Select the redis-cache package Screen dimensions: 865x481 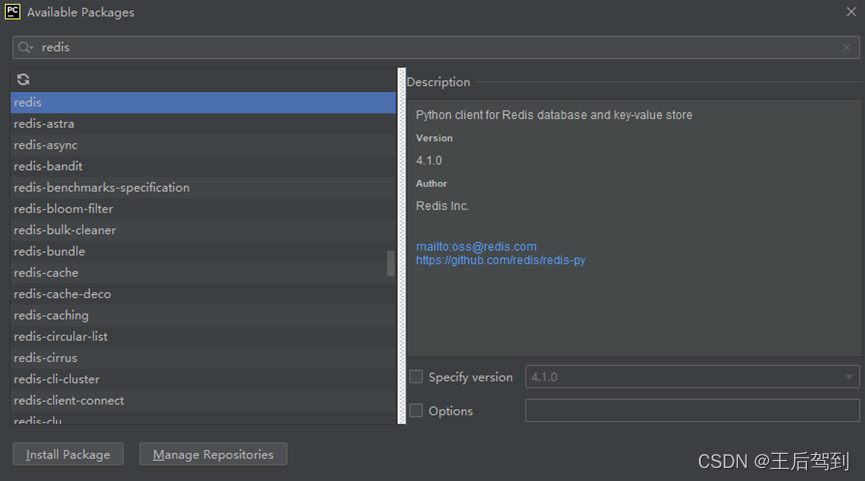click(x=203, y=272)
